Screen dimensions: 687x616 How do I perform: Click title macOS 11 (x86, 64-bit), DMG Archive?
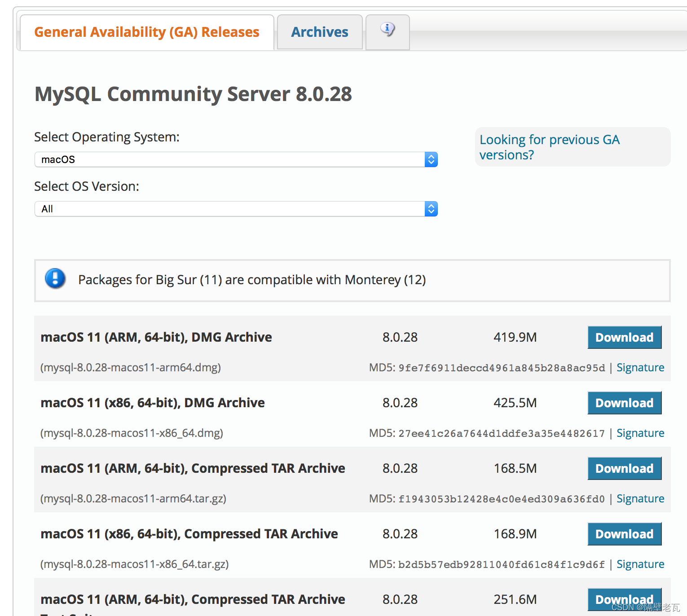[153, 403]
